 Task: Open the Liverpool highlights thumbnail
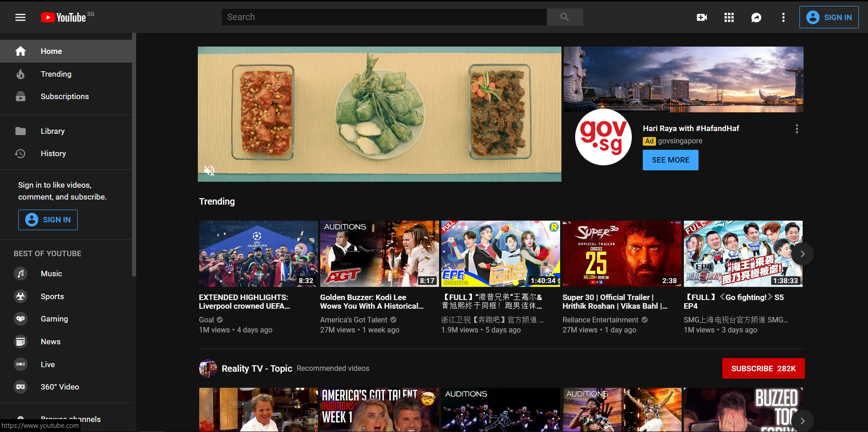pyautogui.click(x=258, y=254)
